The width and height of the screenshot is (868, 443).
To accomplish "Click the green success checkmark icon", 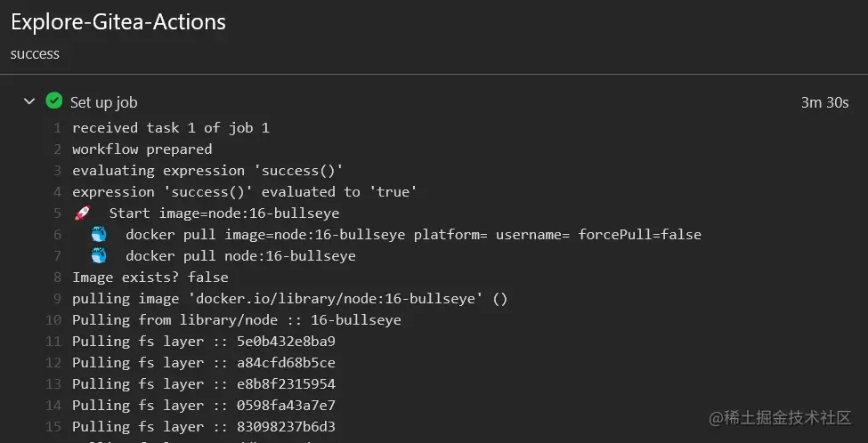I will pos(54,101).
